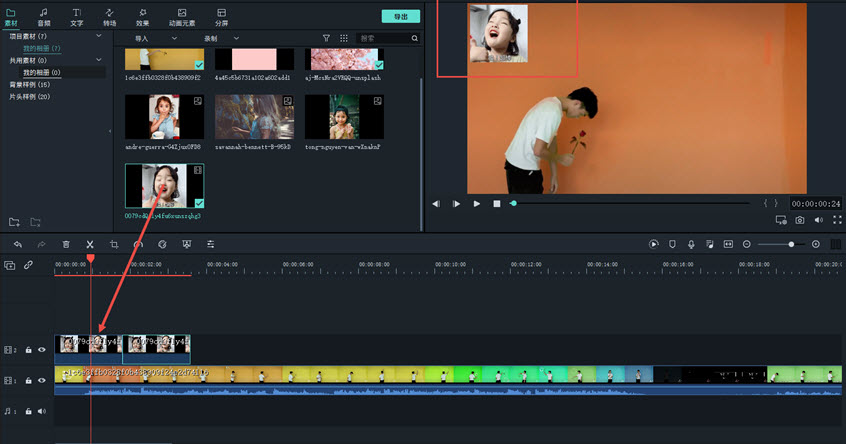Click the undo arrow icon
This screenshot has height=444, width=846.
pyautogui.click(x=18, y=244)
